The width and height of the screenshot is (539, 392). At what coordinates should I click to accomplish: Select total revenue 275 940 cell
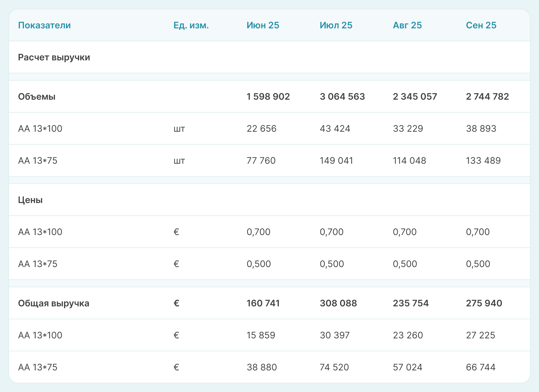point(484,303)
